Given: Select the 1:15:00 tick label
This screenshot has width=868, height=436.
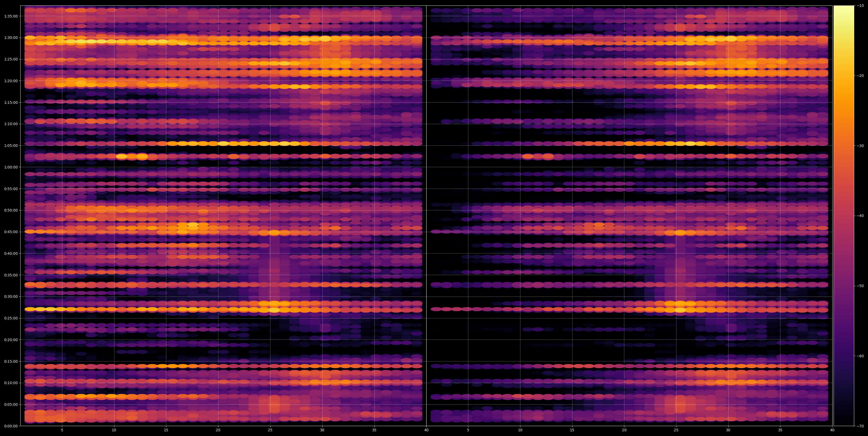Looking at the screenshot, I should point(11,102).
